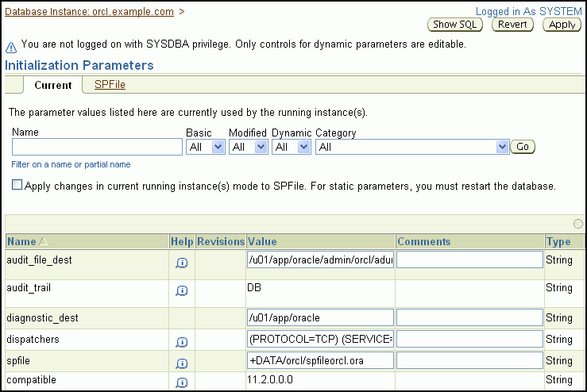Click the round icon above the Type column
This screenshot has height=392, width=587.
[x=577, y=224]
